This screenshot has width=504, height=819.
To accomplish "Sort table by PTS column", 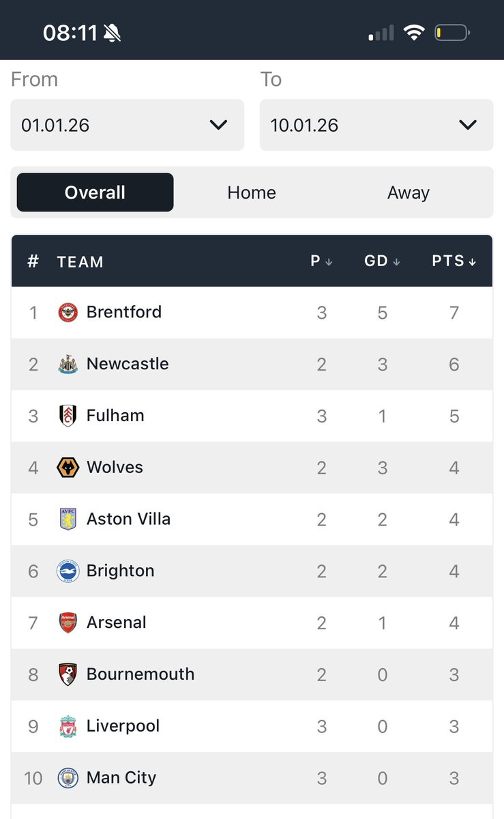I will click(454, 261).
